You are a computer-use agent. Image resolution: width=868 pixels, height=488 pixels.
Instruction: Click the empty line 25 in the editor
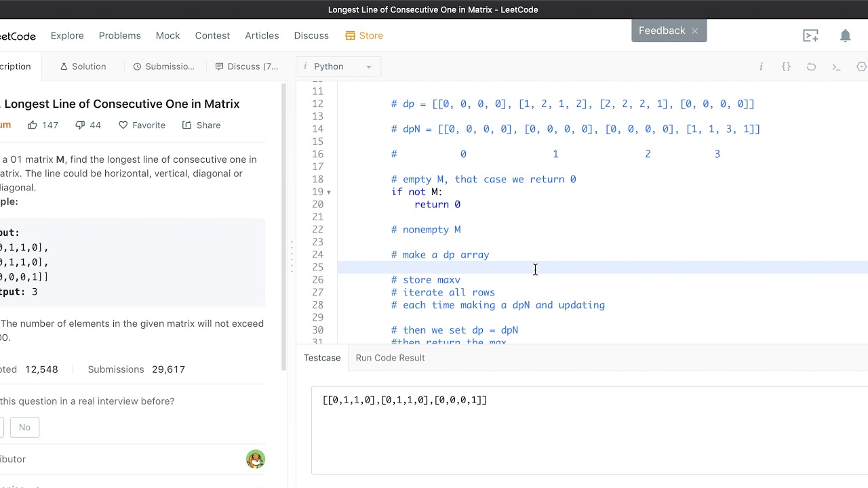click(x=602, y=268)
